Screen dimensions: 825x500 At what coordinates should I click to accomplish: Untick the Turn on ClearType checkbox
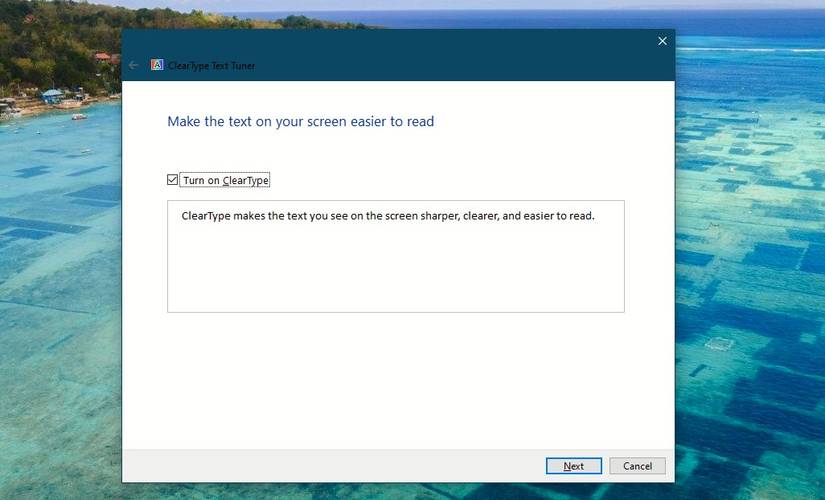173,180
